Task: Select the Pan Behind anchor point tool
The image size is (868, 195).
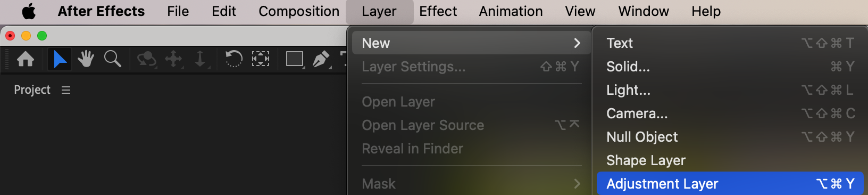Action: click(260, 59)
